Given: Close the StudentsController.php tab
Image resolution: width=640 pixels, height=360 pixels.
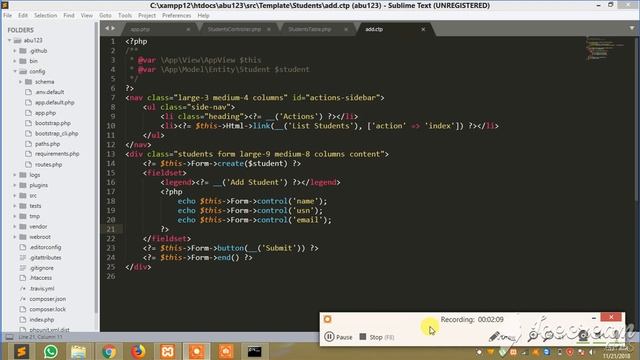Looking at the screenshot, I should coord(269,29).
